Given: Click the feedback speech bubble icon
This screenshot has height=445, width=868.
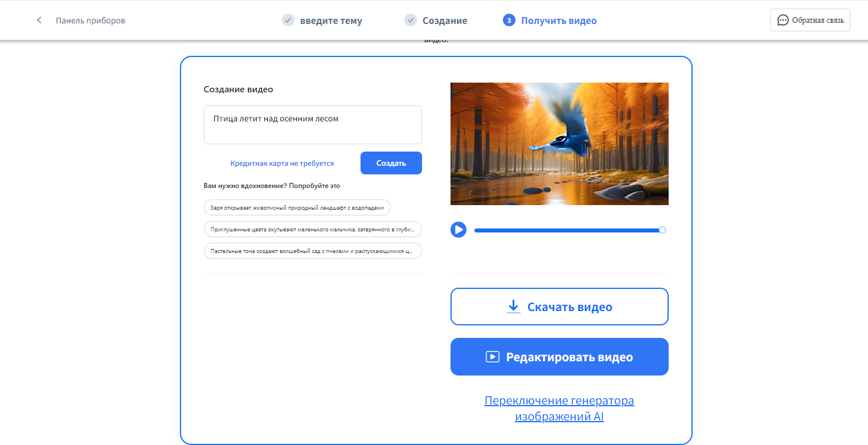Looking at the screenshot, I should pyautogui.click(x=783, y=21).
